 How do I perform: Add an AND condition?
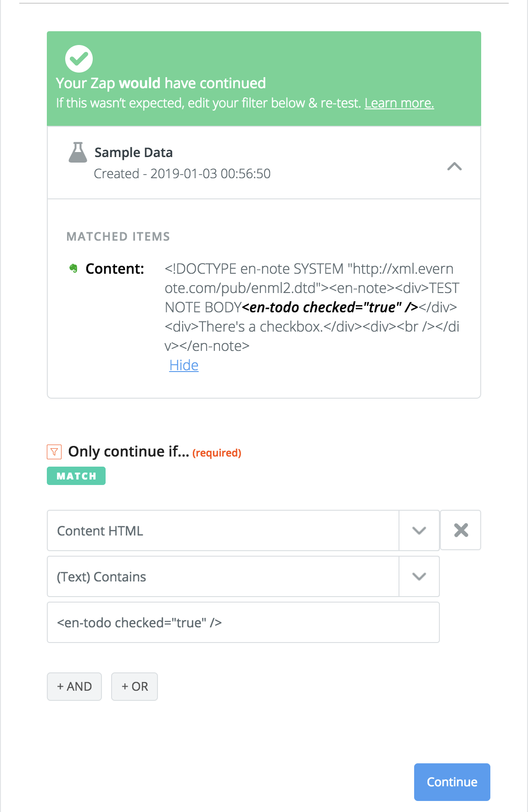coord(74,687)
